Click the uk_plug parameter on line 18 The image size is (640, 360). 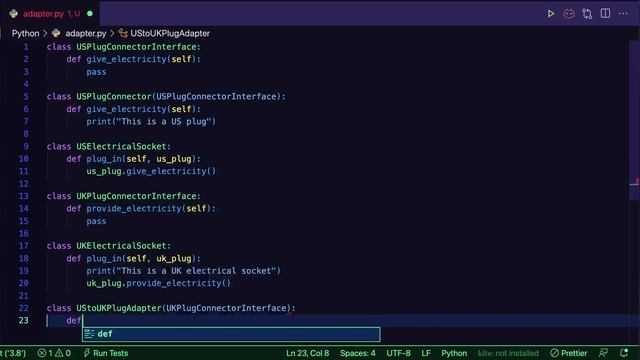tap(174, 258)
